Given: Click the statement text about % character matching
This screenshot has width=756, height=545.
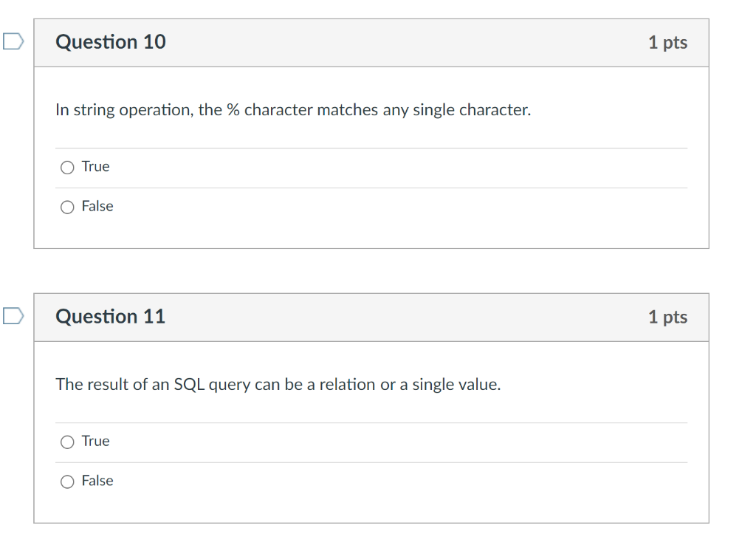Looking at the screenshot, I should (293, 109).
